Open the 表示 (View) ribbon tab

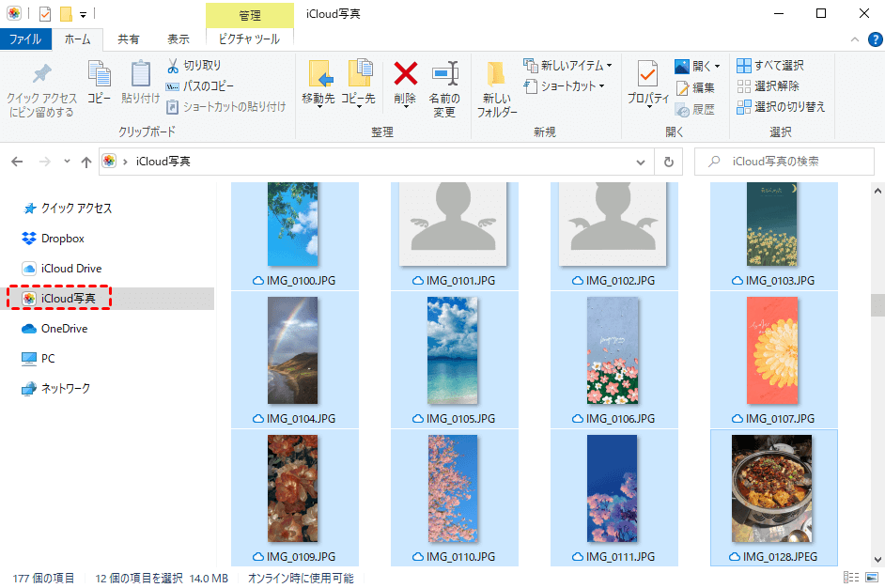point(179,39)
